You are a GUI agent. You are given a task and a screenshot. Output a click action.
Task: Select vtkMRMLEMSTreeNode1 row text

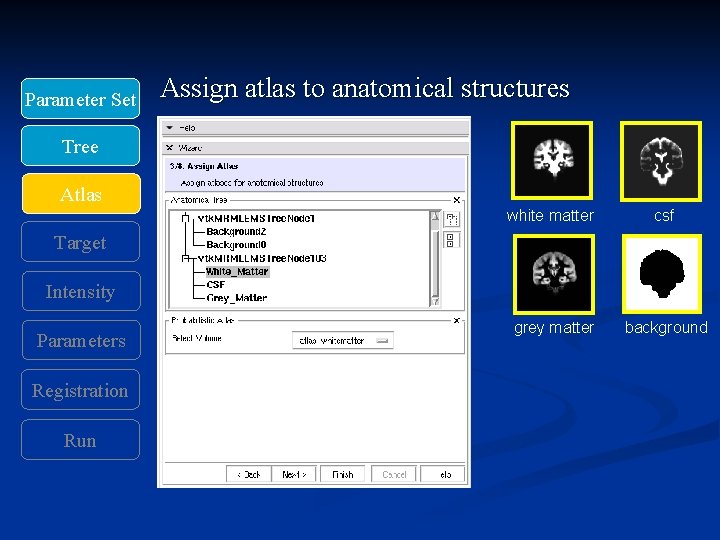point(256,219)
